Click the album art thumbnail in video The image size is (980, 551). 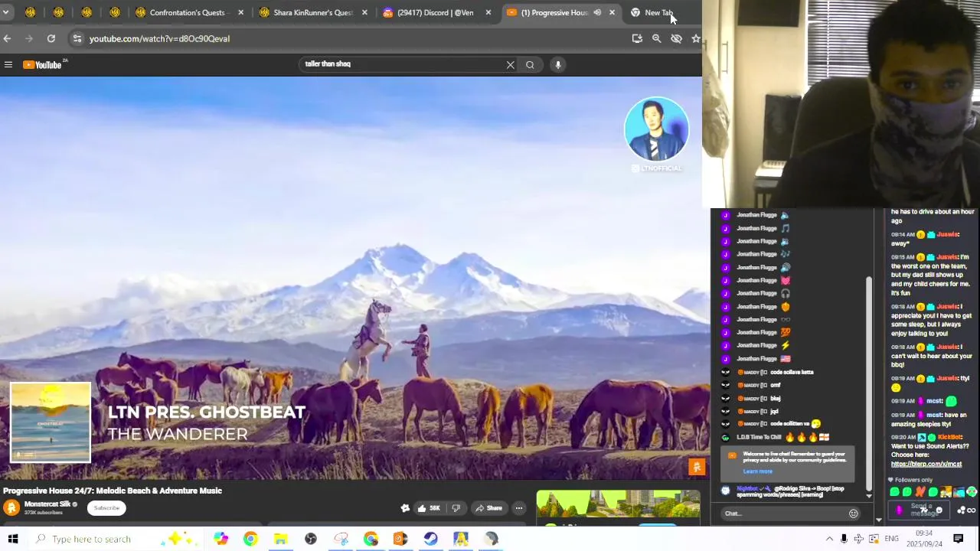click(51, 422)
